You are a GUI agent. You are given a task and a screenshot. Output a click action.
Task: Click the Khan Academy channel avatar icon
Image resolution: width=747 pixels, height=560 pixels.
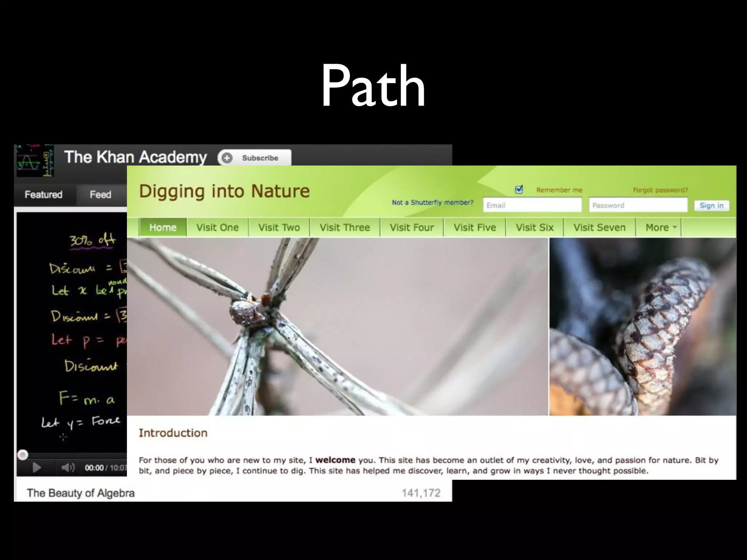click(35, 161)
